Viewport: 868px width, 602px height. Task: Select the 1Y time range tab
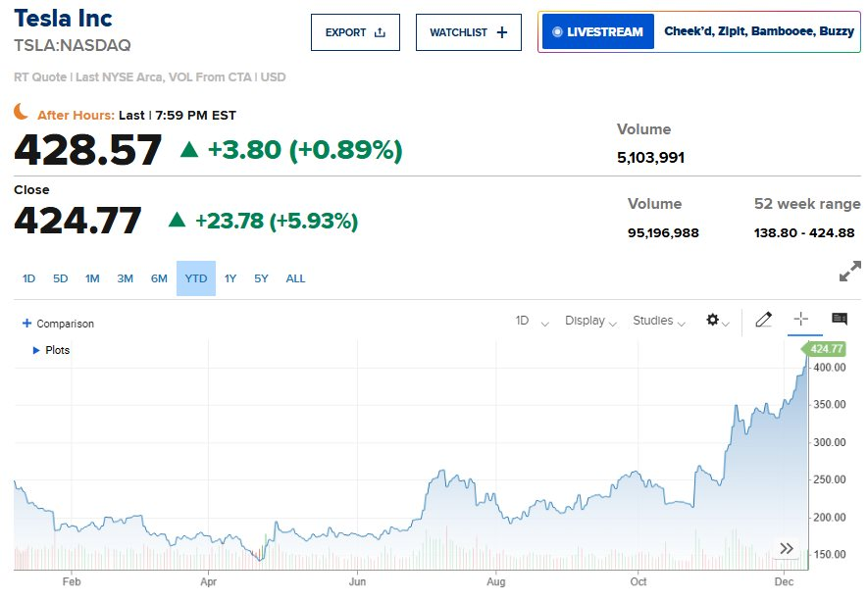(x=230, y=278)
